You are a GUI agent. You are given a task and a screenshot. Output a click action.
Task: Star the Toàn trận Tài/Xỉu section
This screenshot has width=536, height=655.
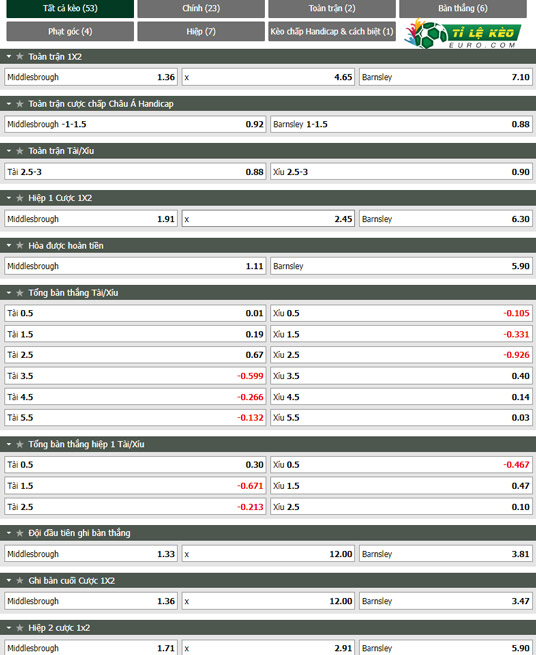(x=20, y=151)
